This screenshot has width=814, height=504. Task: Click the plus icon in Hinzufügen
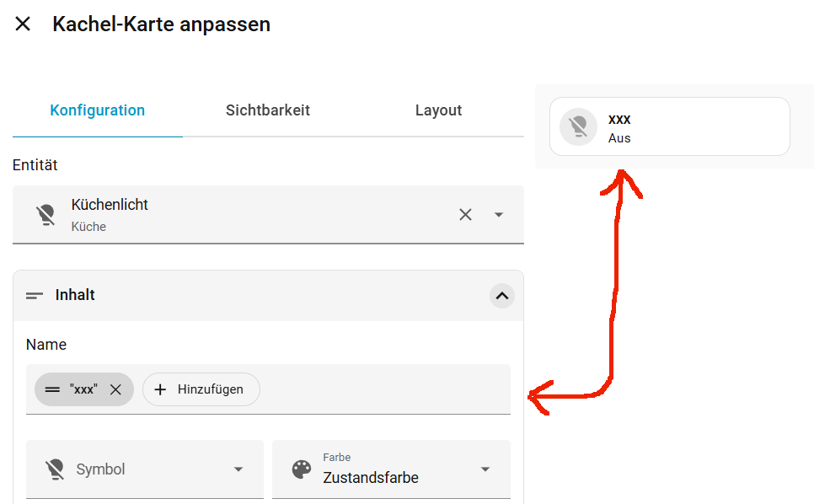(160, 389)
